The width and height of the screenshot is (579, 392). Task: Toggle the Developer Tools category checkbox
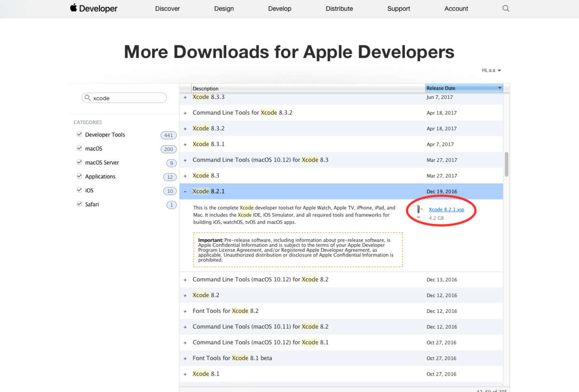[x=79, y=134]
